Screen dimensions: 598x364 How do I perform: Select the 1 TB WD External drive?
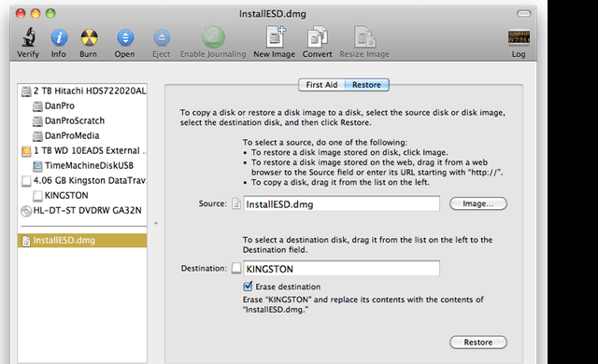click(83, 151)
